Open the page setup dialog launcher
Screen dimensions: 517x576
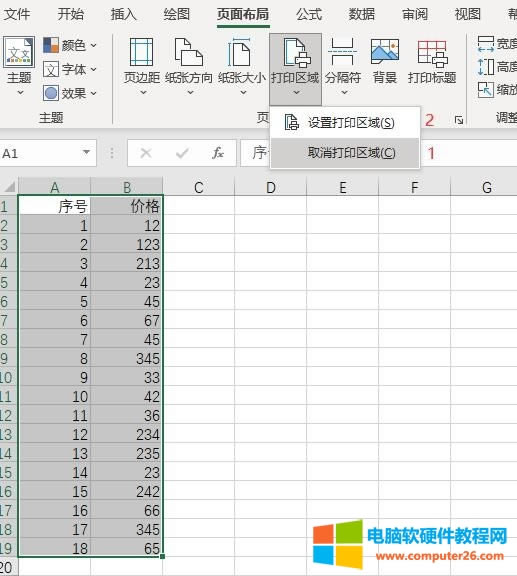(459, 119)
